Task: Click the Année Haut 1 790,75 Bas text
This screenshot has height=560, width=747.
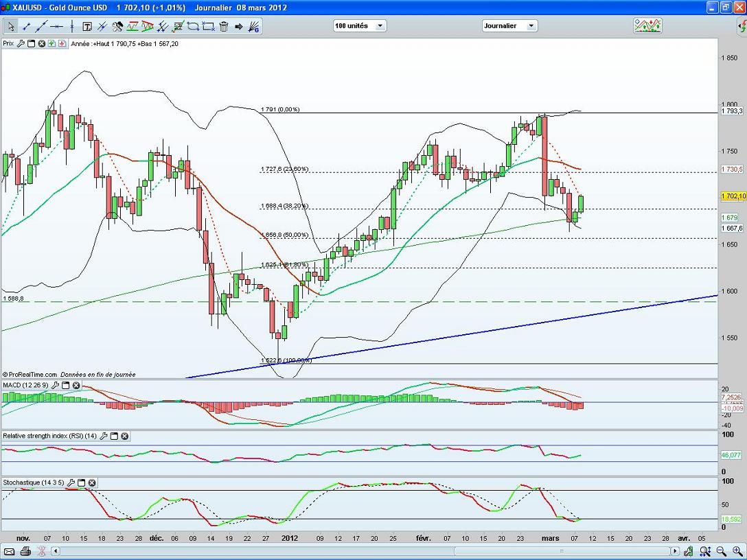Action: [x=125, y=44]
